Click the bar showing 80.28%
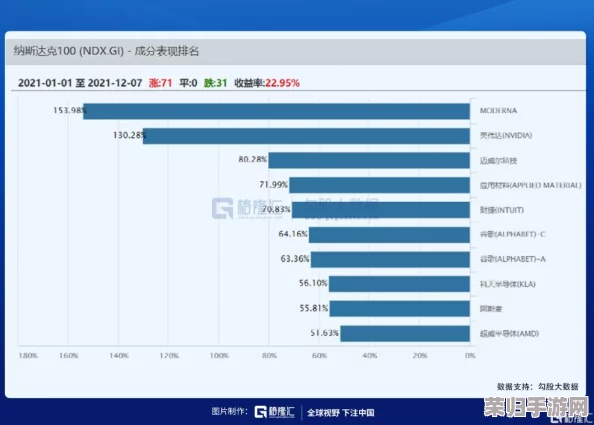Viewport: 594px width, 425px height. click(x=369, y=160)
